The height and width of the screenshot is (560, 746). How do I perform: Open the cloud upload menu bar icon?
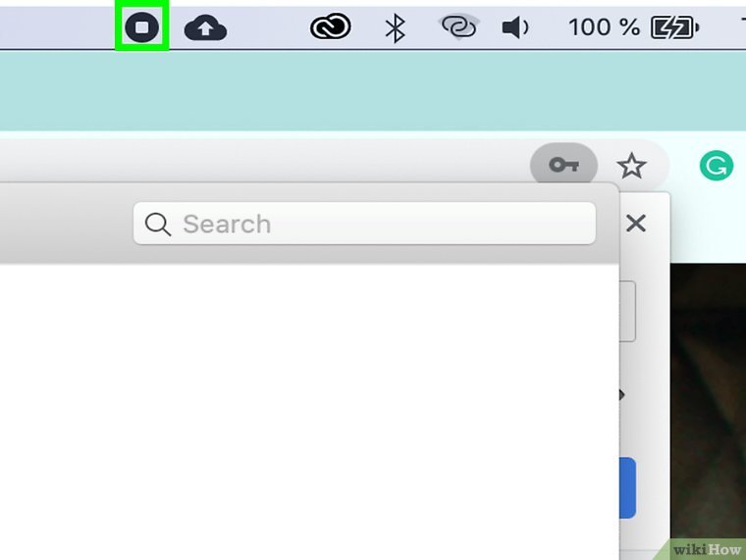[205, 27]
